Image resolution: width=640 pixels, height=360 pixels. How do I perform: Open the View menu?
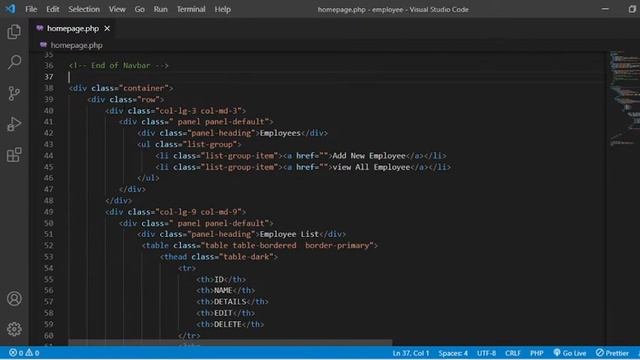tap(117, 9)
